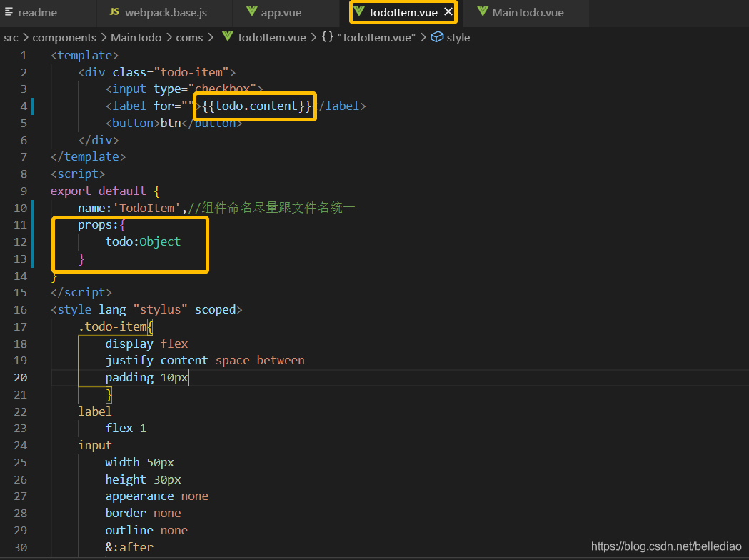This screenshot has height=560, width=749.
Task: Click class="todo-item" text on line 2
Action: pyautogui.click(x=171, y=73)
